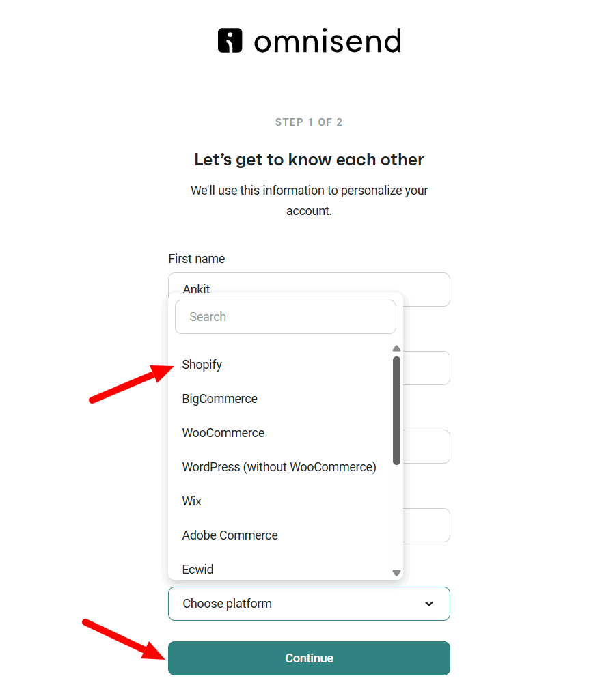Click the First name field containing Ankit

[309, 289]
